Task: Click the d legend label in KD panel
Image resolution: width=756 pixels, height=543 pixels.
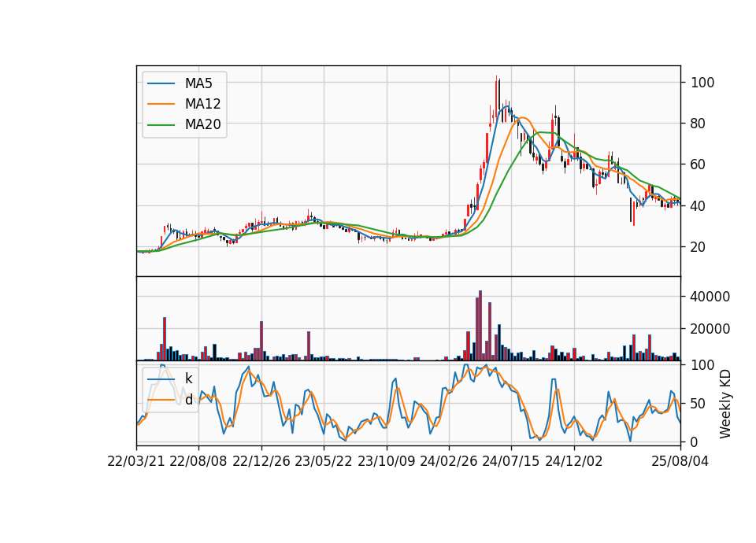Action: tap(188, 400)
